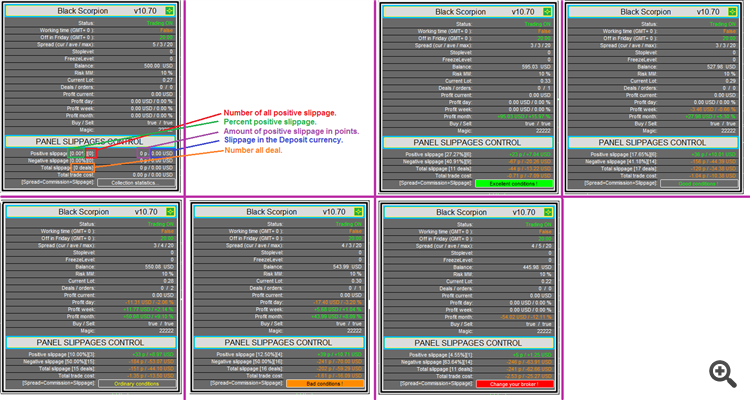Click the slippage value +36 p / +10.01 USD
Screen dimensions: 750x400
click(714, 155)
